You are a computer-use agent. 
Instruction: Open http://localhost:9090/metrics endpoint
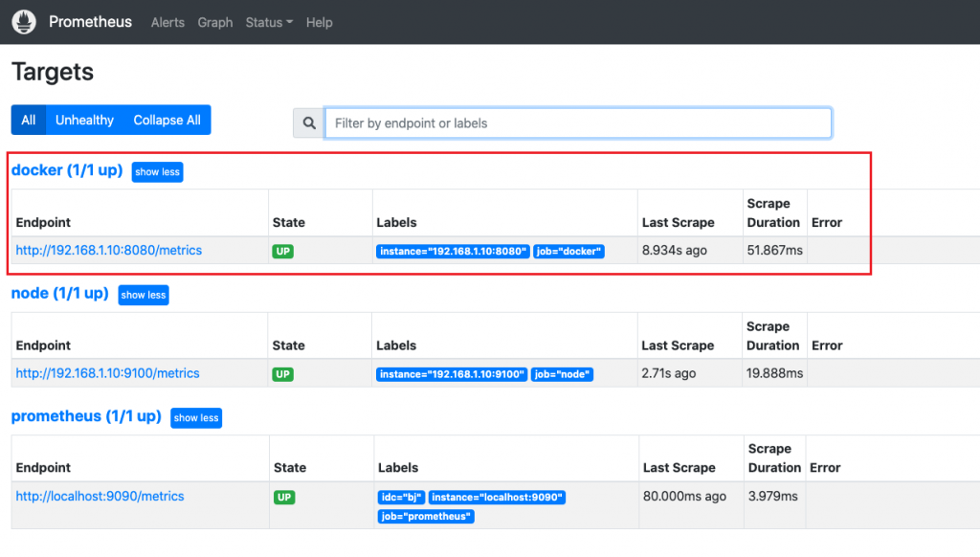pos(100,497)
